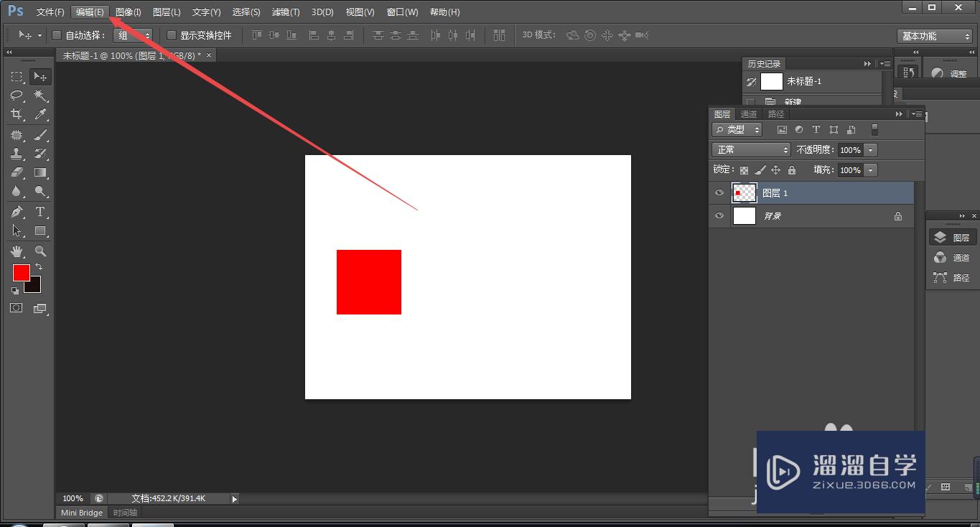
Task: Select the Path Selection tool
Action: coord(17,230)
